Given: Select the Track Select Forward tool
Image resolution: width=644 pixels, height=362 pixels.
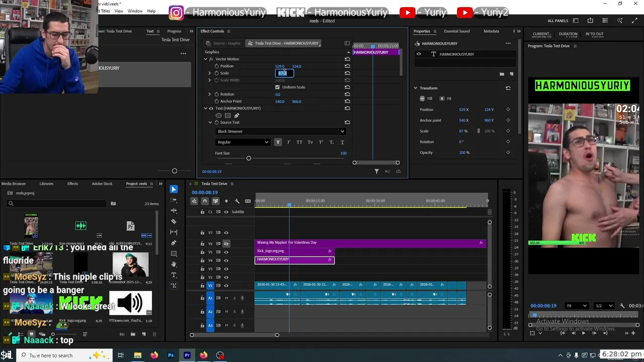Looking at the screenshot, I should click(174, 200).
